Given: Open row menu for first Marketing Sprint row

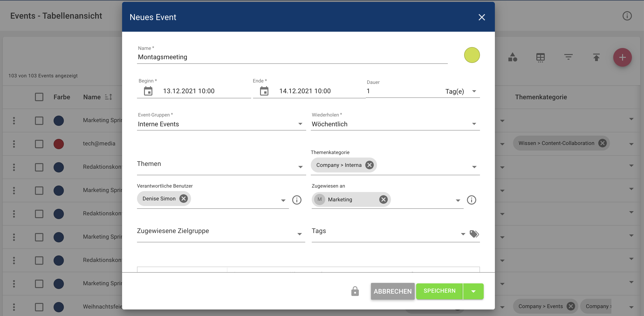Looking at the screenshot, I should 14,120.
